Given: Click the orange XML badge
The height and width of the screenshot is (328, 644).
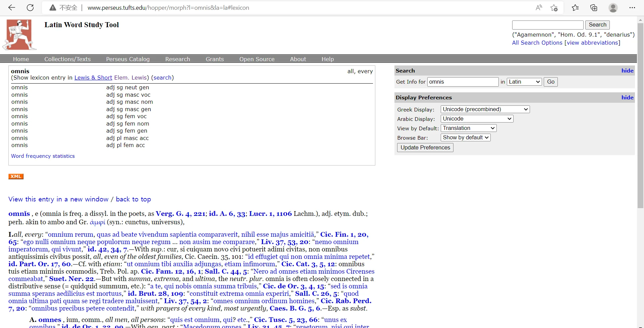Looking at the screenshot, I should [16, 177].
